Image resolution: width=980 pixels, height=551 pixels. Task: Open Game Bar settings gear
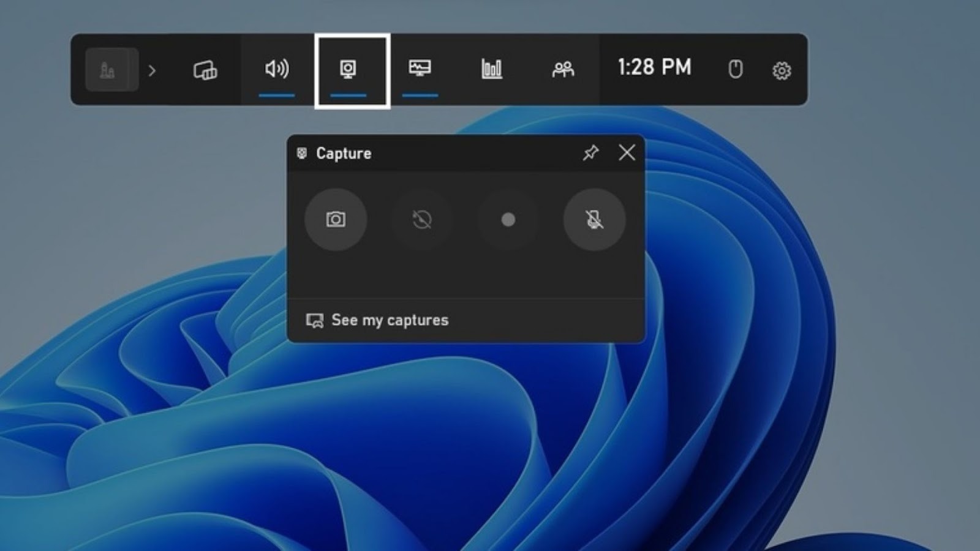click(x=782, y=70)
